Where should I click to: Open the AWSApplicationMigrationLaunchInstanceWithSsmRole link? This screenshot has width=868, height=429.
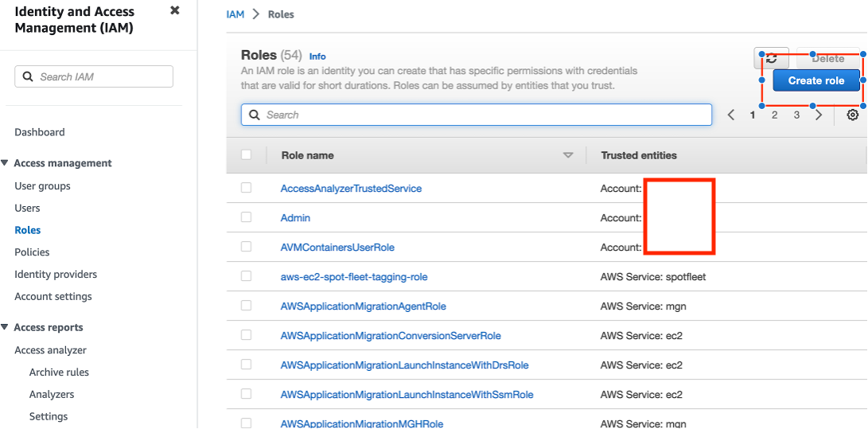point(407,394)
